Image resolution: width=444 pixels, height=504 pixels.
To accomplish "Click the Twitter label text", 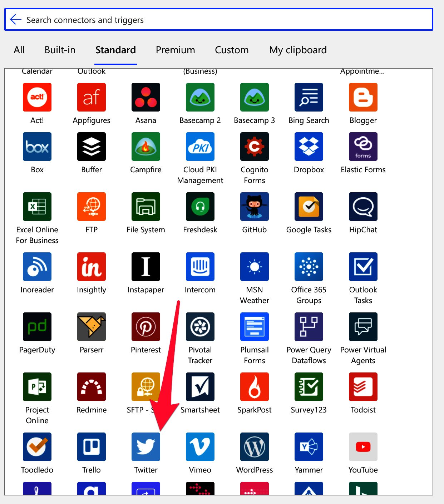I will pos(146,470).
